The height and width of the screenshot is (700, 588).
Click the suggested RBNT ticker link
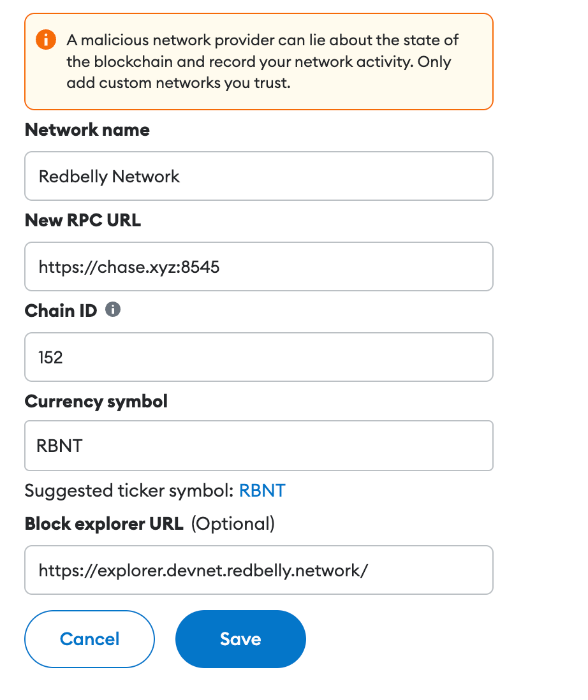tap(262, 491)
